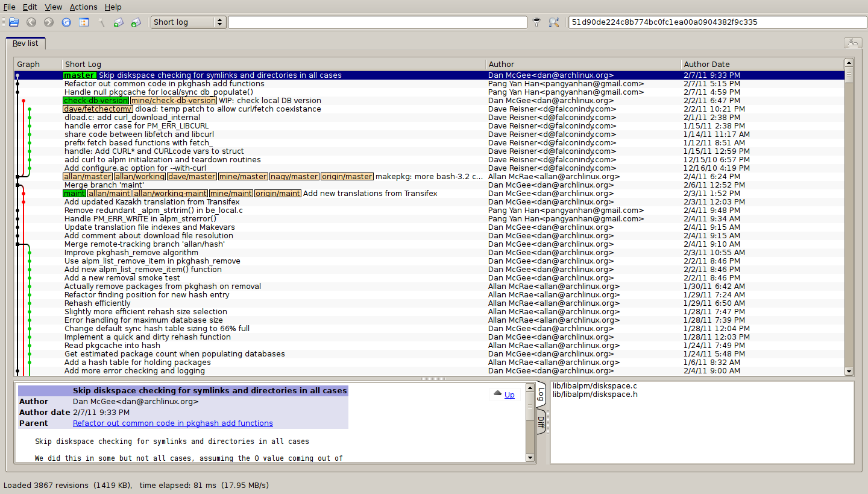Select the Rev list tab
The width and height of the screenshot is (868, 494).
(25, 43)
